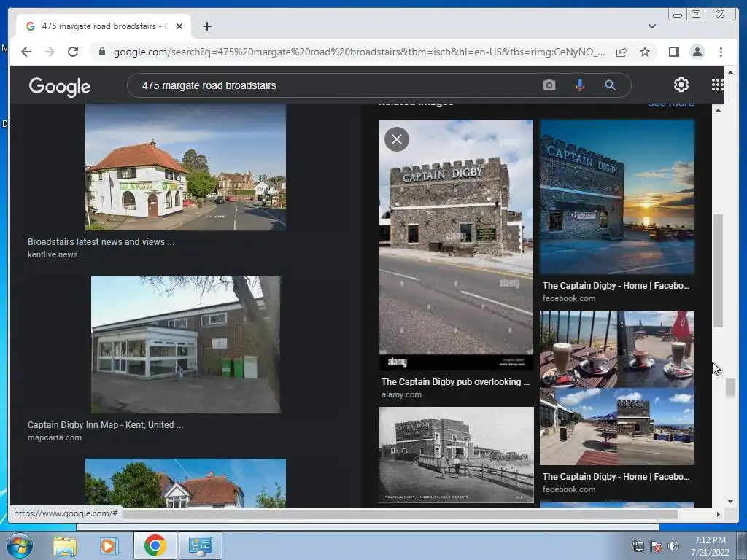
Task: Focus the Google search box
Action: (333, 85)
